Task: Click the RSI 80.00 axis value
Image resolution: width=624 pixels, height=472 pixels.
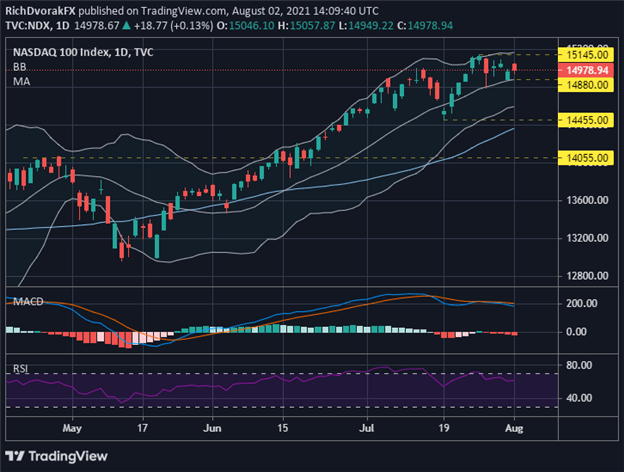Action: click(x=579, y=365)
